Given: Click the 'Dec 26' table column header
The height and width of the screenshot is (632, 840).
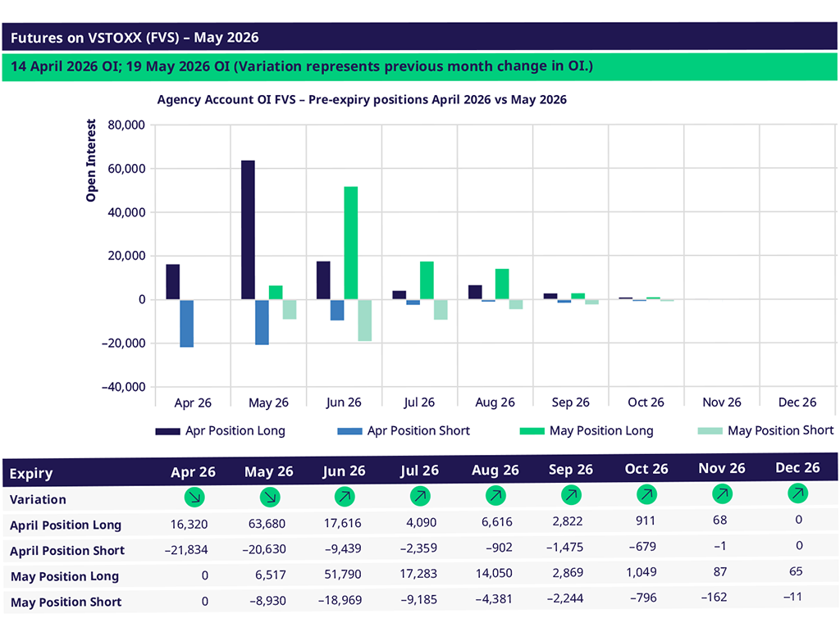Looking at the screenshot, I should point(797,468).
